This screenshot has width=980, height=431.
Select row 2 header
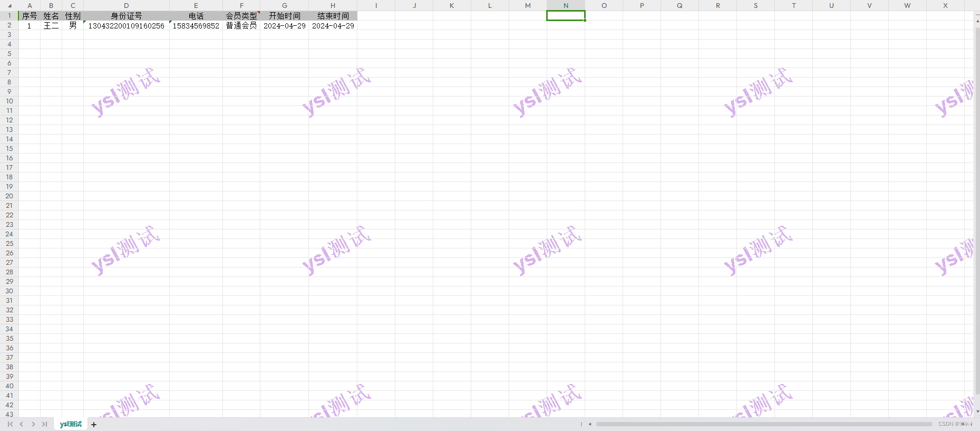[9, 25]
